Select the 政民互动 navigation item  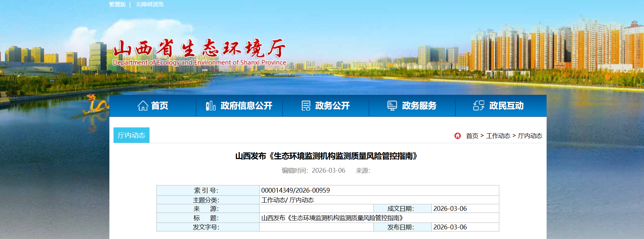pos(506,106)
